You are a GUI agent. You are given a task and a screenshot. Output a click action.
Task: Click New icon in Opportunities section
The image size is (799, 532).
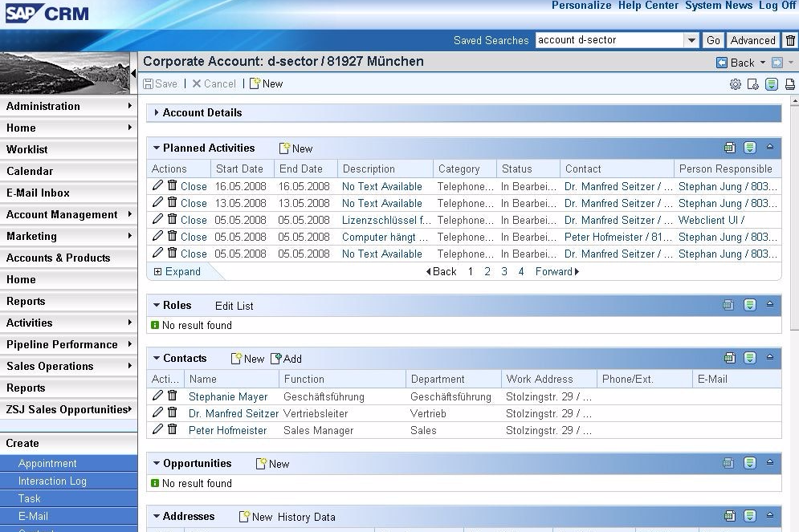[261, 464]
